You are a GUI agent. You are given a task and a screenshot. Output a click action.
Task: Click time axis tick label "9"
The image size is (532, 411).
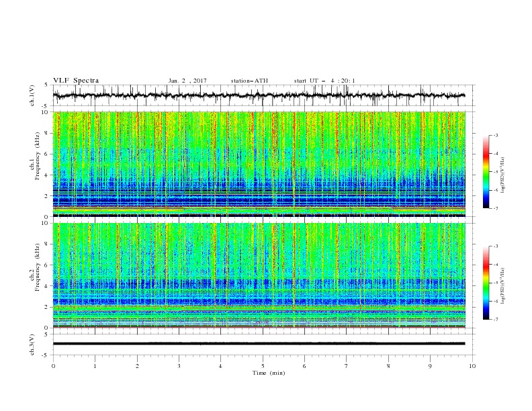click(x=430, y=366)
